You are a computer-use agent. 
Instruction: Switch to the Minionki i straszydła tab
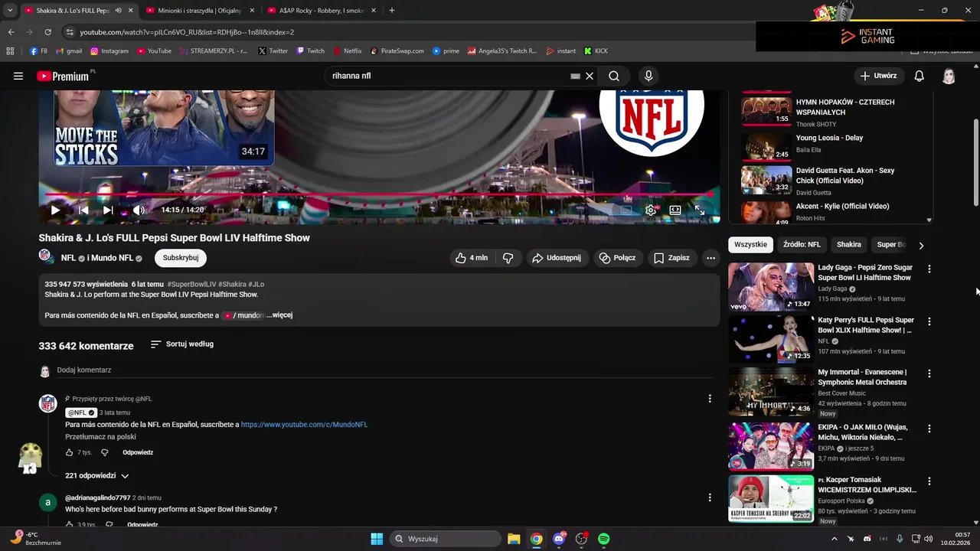click(x=198, y=11)
